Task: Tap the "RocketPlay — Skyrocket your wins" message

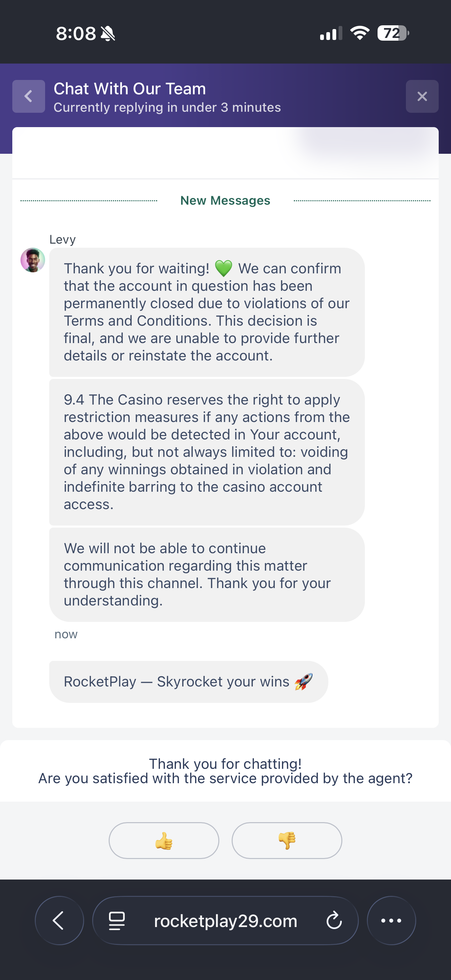Action: click(x=188, y=682)
